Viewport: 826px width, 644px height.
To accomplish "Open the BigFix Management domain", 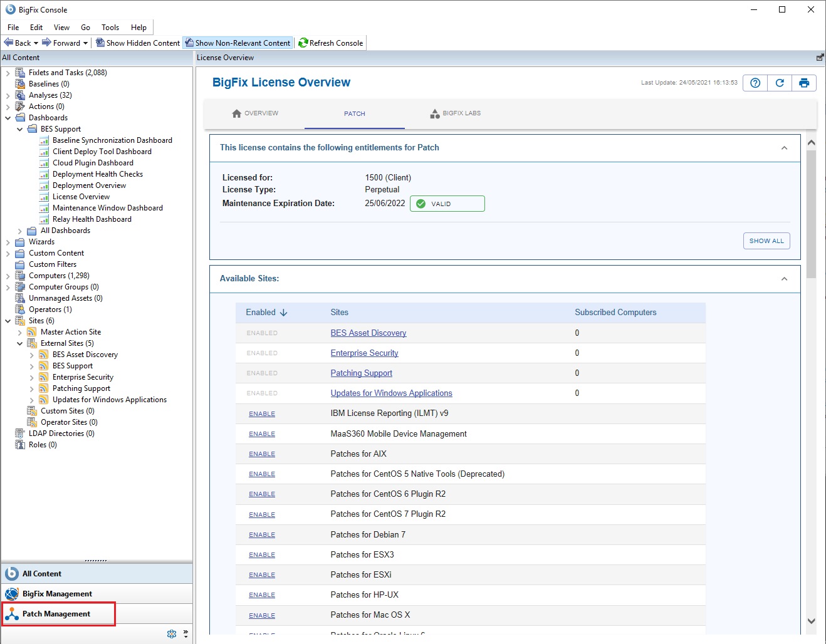I will 57,594.
